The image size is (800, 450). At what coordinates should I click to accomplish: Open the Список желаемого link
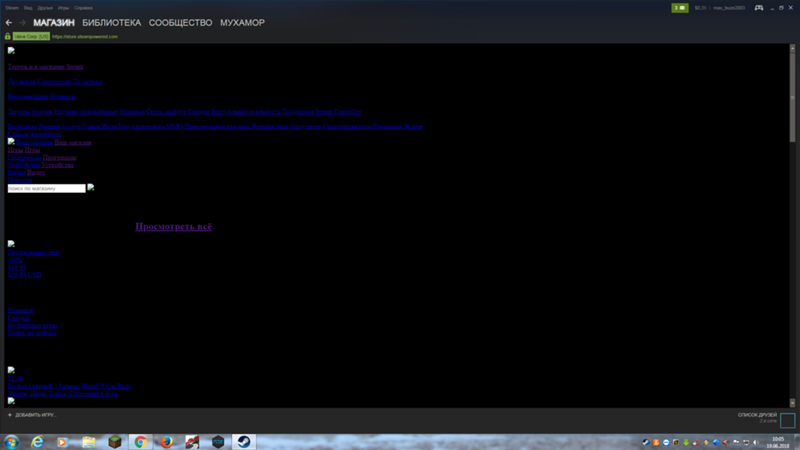tap(34, 134)
